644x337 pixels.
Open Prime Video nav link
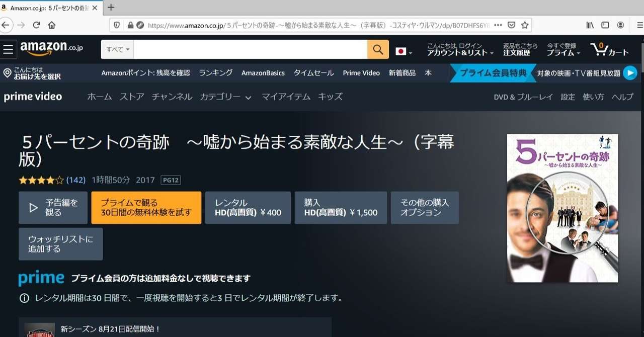[361, 73]
